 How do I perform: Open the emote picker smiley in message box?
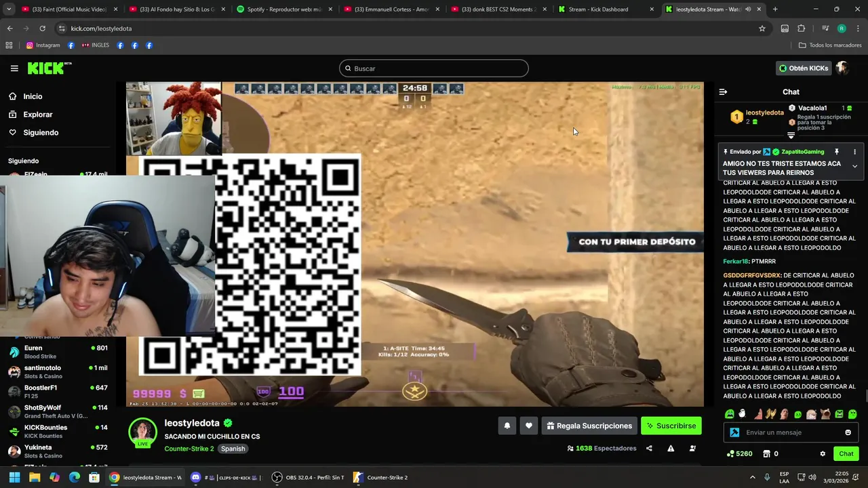click(x=848, y=432)
